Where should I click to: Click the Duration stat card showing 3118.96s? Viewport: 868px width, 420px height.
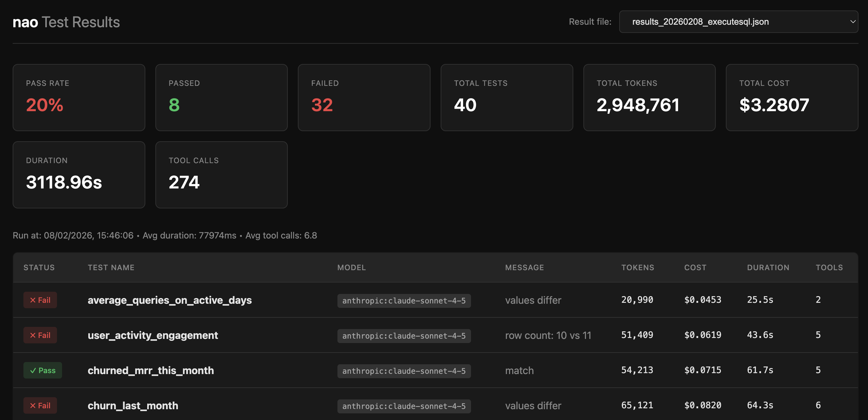pos(79,175)
